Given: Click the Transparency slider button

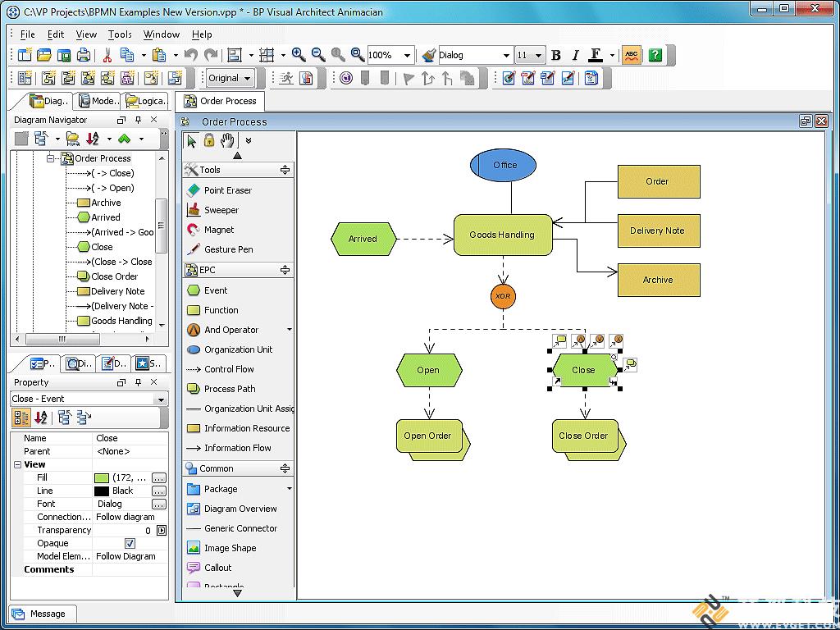Looking at the screenshot, I should click(x=162, y=531).
